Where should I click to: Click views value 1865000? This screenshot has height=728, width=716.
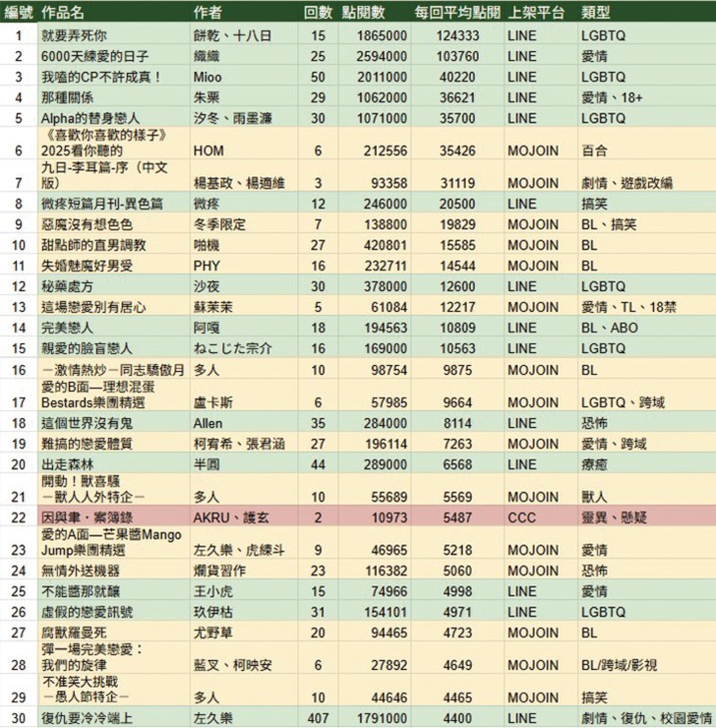pos(382,36)
